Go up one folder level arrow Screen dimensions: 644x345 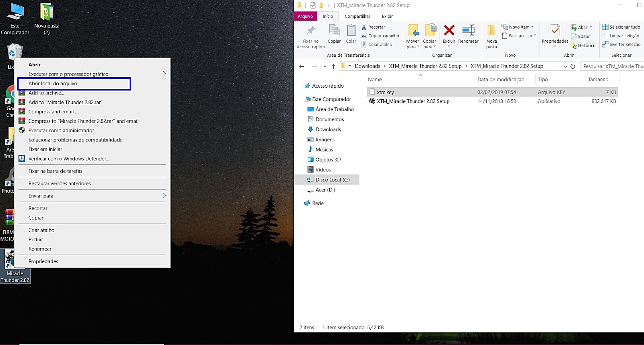(333, 66)
